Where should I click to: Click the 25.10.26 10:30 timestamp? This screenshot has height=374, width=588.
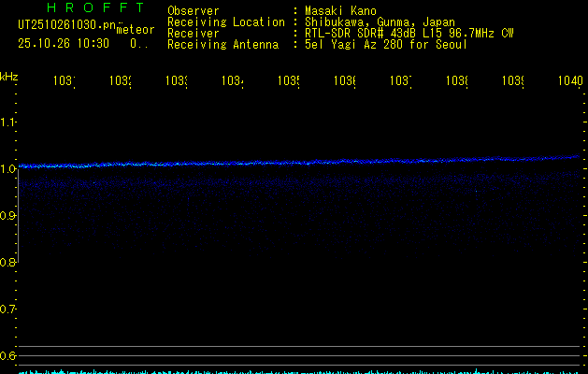[x=64, y=43]
